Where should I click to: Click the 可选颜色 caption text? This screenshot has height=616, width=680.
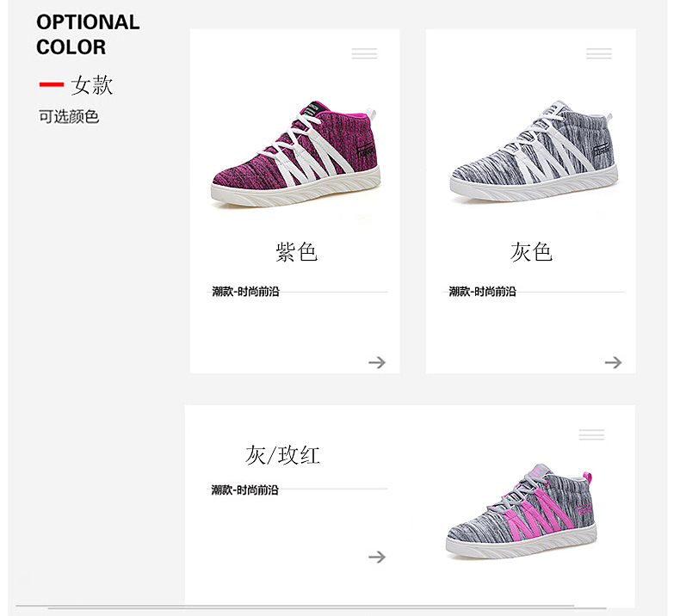pyautogui.click(x=69, y=116)
